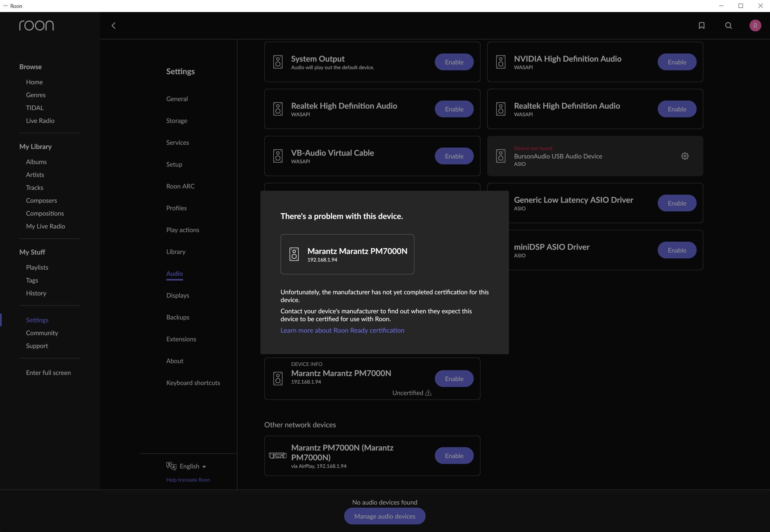Image resolution: width=770 pixels, height=532 pixels.
Task: Enable NVIDIA High Definition Audio
Action: tap(677, 62)
